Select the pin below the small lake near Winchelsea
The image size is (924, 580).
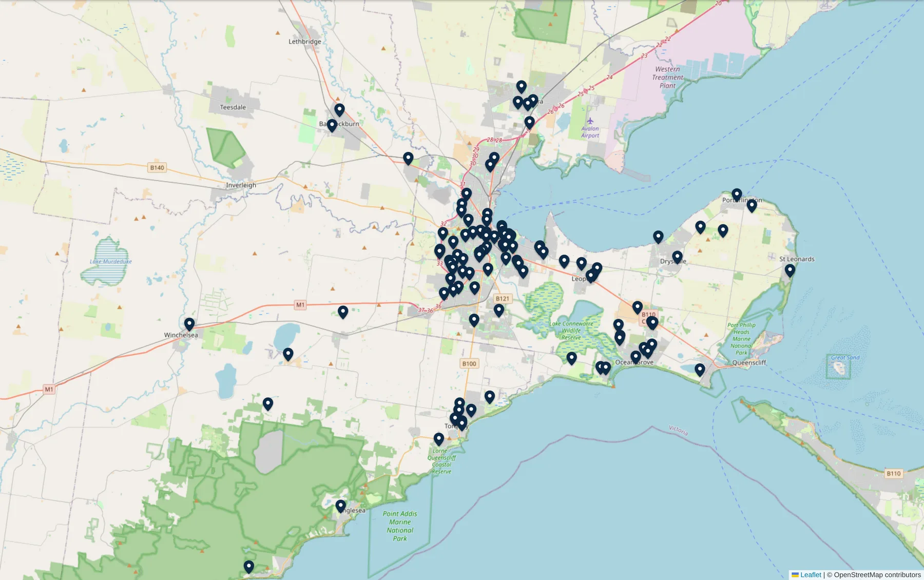tap(288, 355)
